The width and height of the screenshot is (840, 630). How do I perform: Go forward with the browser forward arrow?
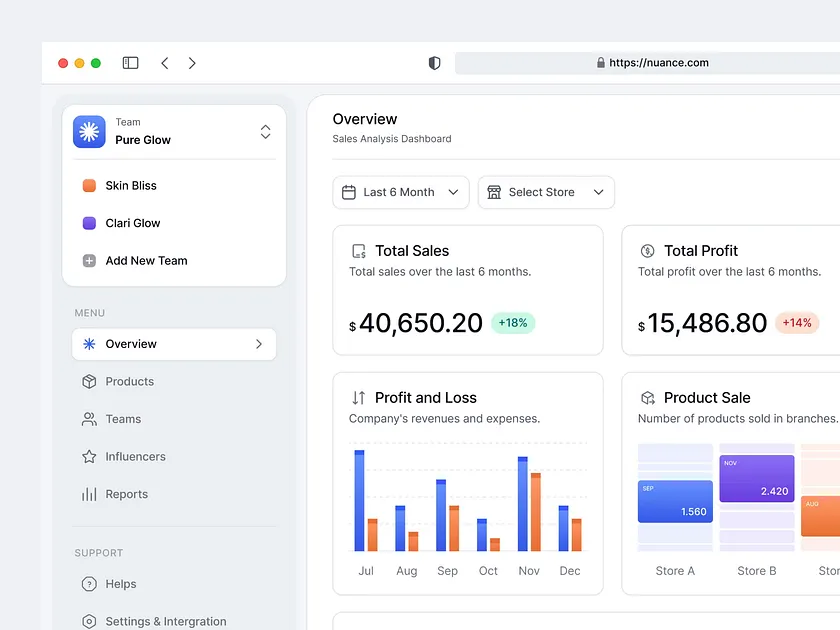pos(192,63)
